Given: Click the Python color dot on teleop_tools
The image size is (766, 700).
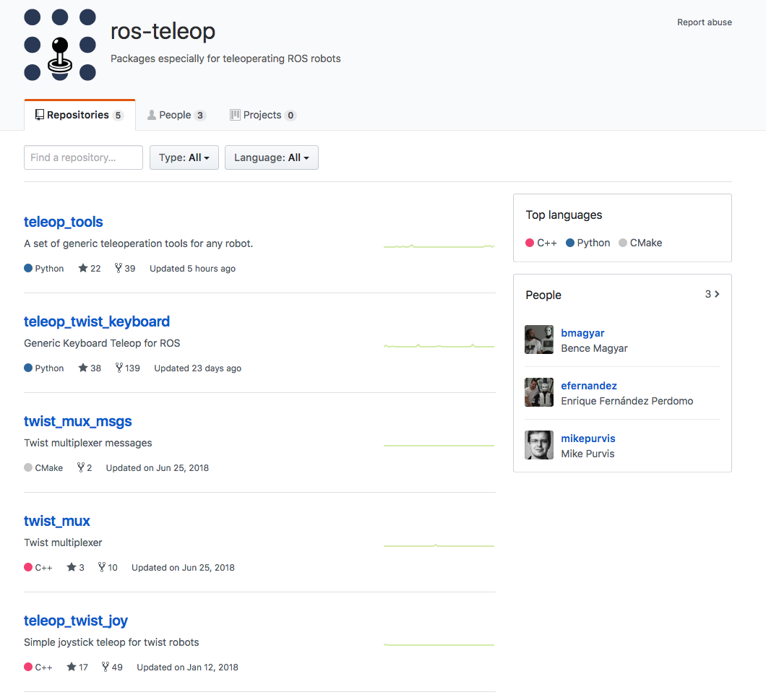Looking at the screenshot, I should click(28, 268).
